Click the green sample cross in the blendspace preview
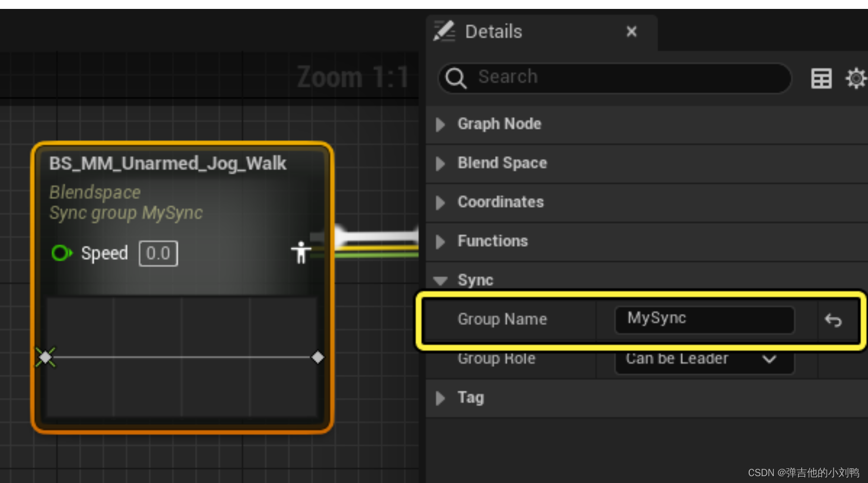This screenshot has height=483, width=868. pyautogui.click(x=46, y=357)
